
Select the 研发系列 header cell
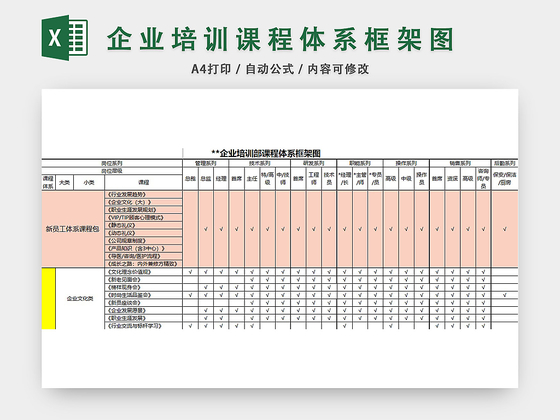(x=314, y=163)
